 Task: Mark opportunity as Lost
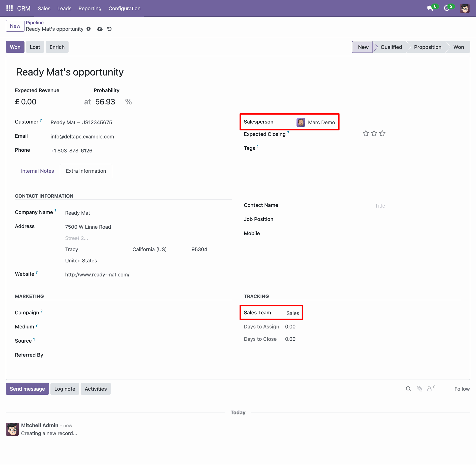[35, 47]
